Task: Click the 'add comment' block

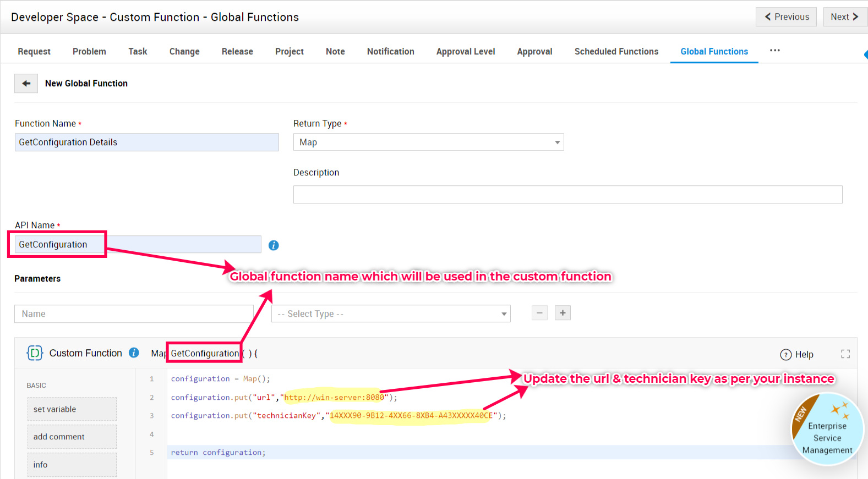Action: coord(72,437)
